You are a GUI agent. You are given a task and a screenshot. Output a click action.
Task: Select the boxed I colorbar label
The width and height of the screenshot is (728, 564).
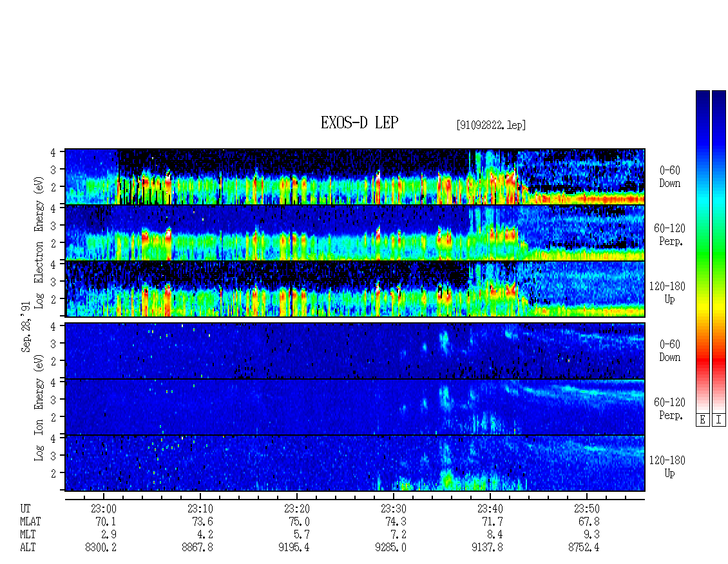pos(719,420)
